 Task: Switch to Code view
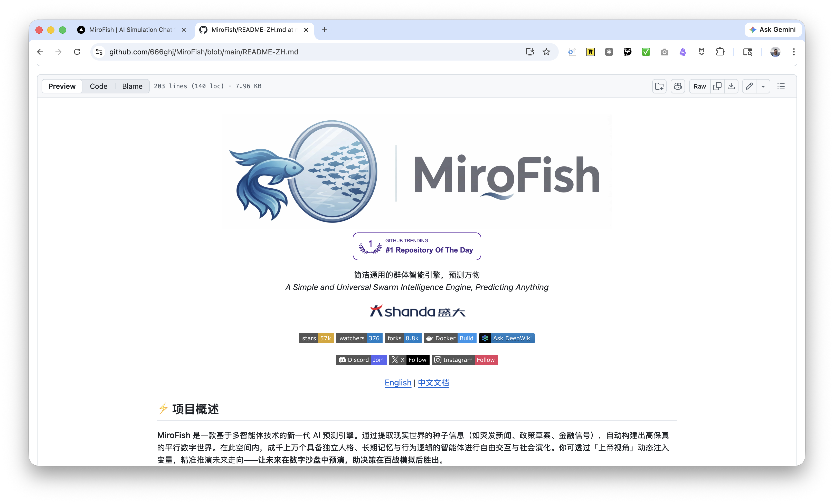point(99,86)
